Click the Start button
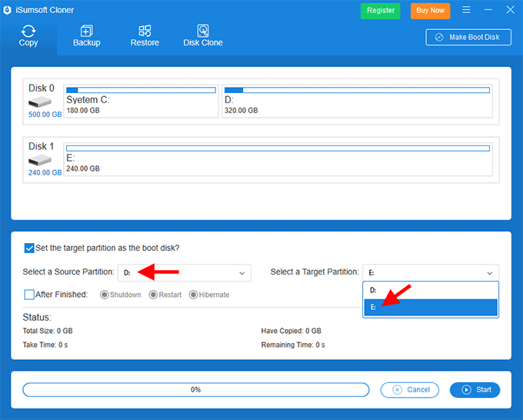 (475, 390)
